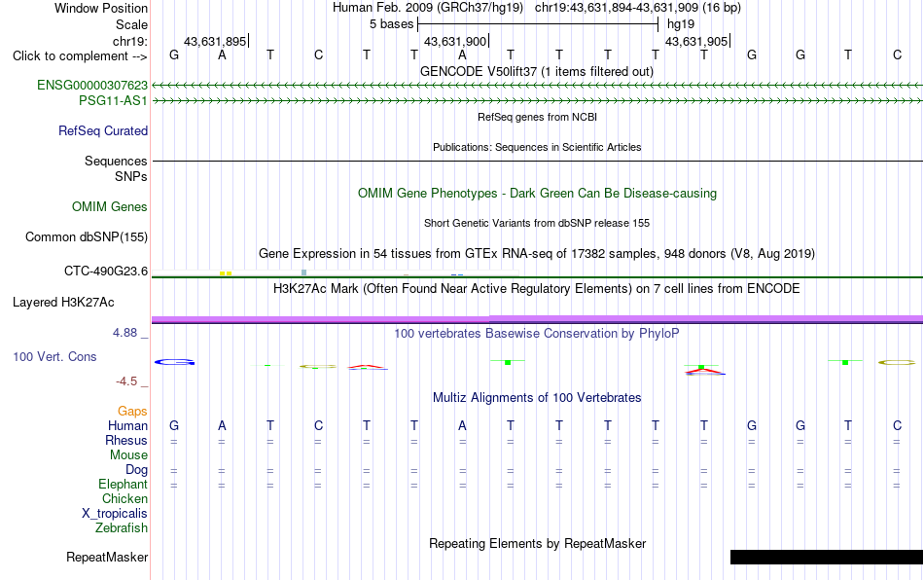Select the X_tropicalis species row label
Viewport: 924px width, 580px height.
[x=115, y=514]
